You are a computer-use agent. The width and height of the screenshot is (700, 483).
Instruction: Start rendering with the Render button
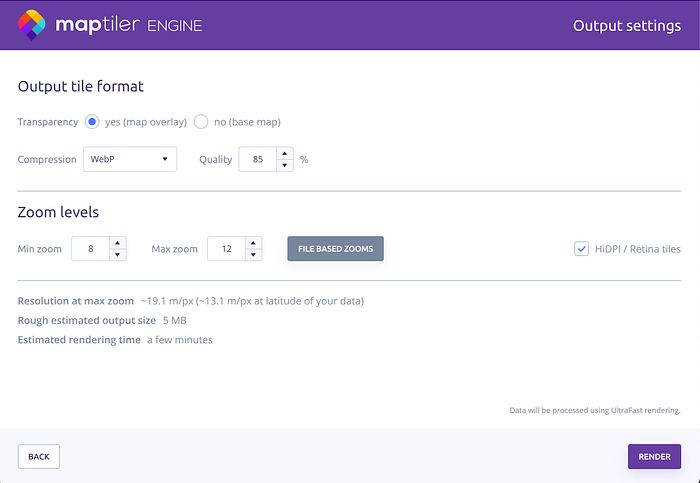pos(654,457)
